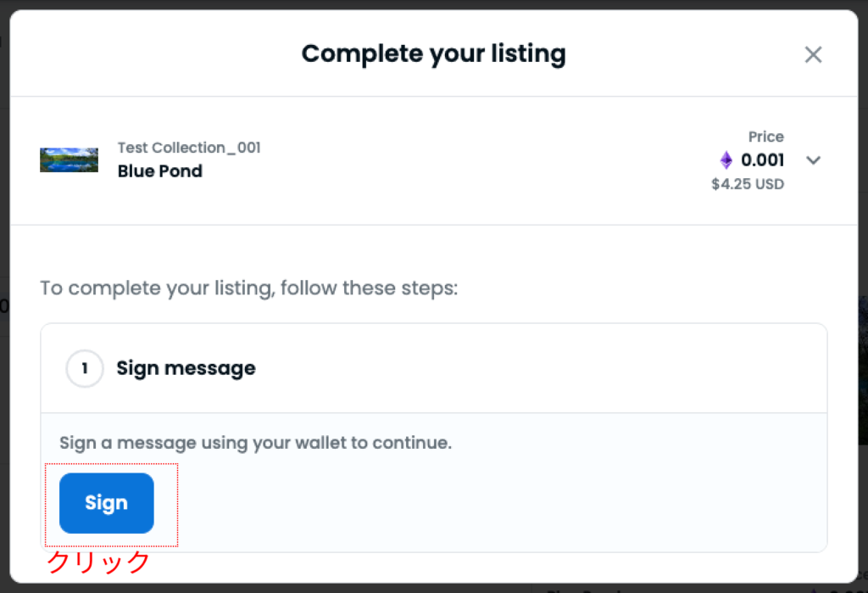Click the Sign message step heading
The image size is (868, 593).
click(186, 368)
